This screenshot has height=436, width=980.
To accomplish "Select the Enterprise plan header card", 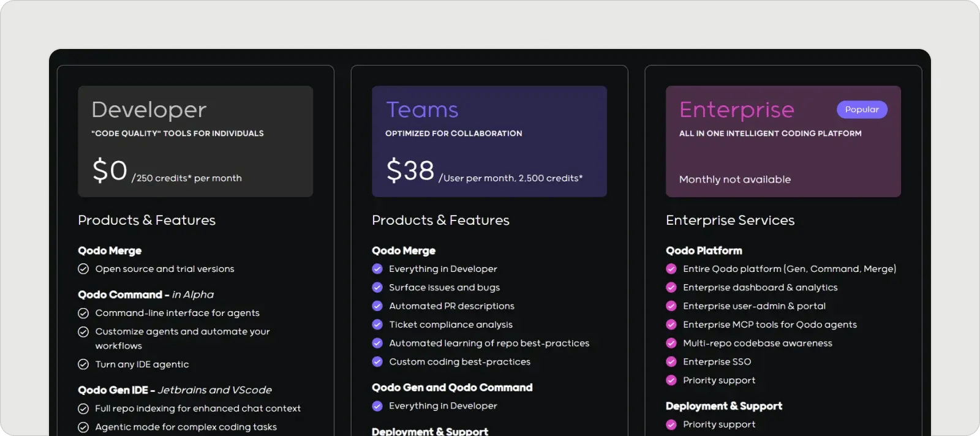I will (783, 141).
